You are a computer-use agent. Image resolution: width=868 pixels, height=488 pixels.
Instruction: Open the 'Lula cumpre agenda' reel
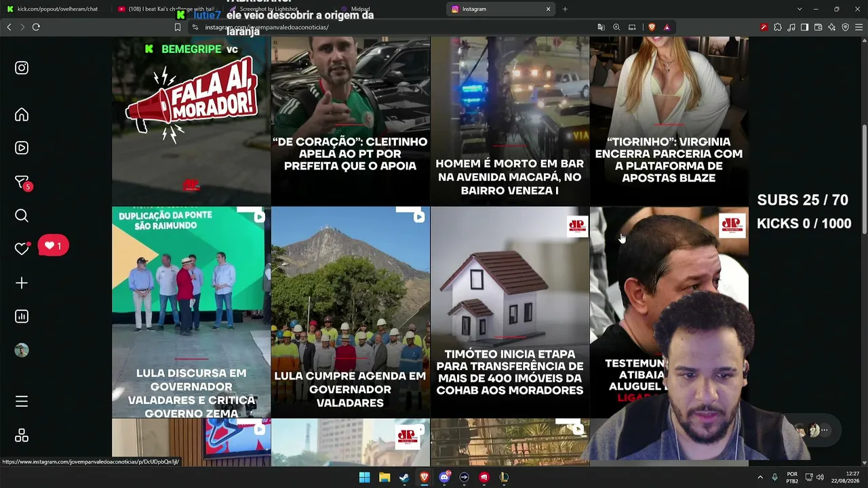coord(351,312)
